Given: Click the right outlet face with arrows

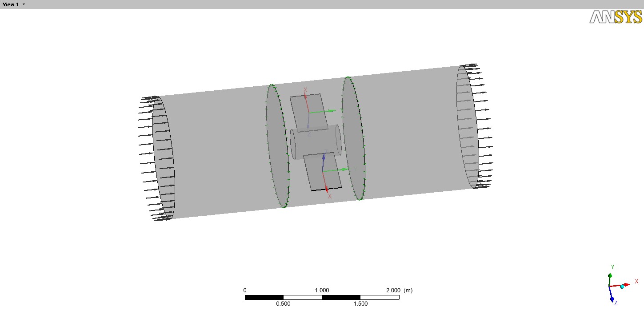Looking at the screenshot, I should (x=468, y=127).
